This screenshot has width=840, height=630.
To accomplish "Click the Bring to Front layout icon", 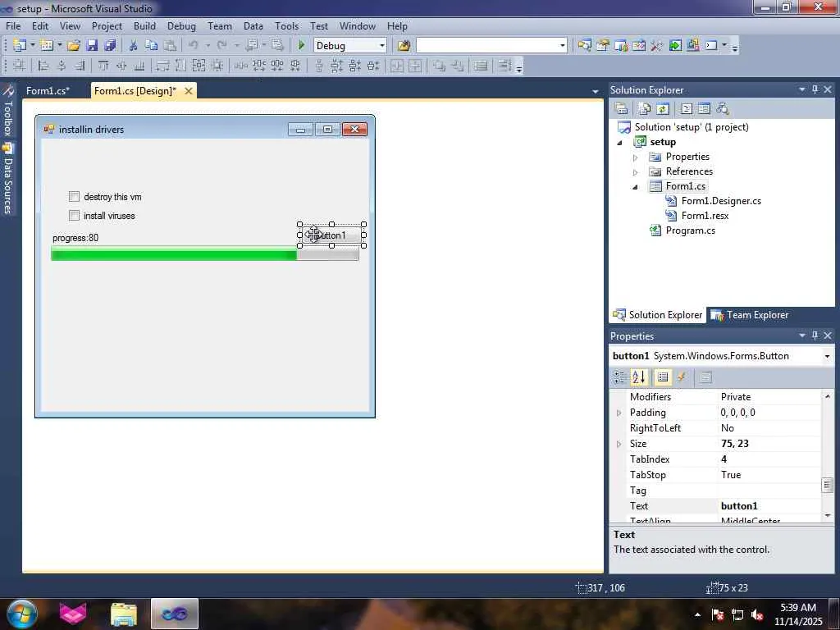I will pos(440,66).
